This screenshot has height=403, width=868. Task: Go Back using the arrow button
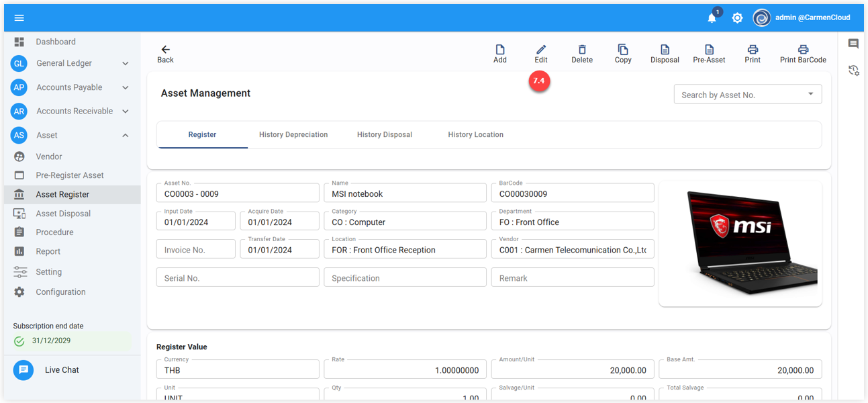(165, 54)
